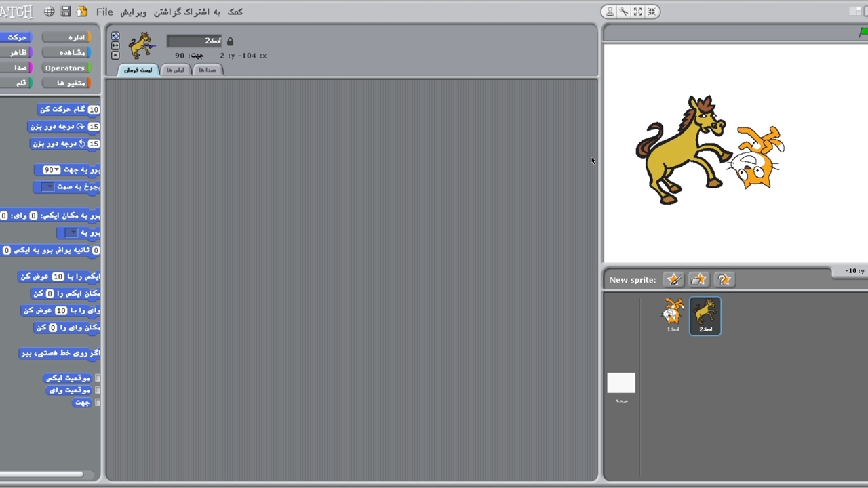Viewport: 868px width, 488px height.
Task: Click the share project icon beside File
Action: (x=82, y=12)
